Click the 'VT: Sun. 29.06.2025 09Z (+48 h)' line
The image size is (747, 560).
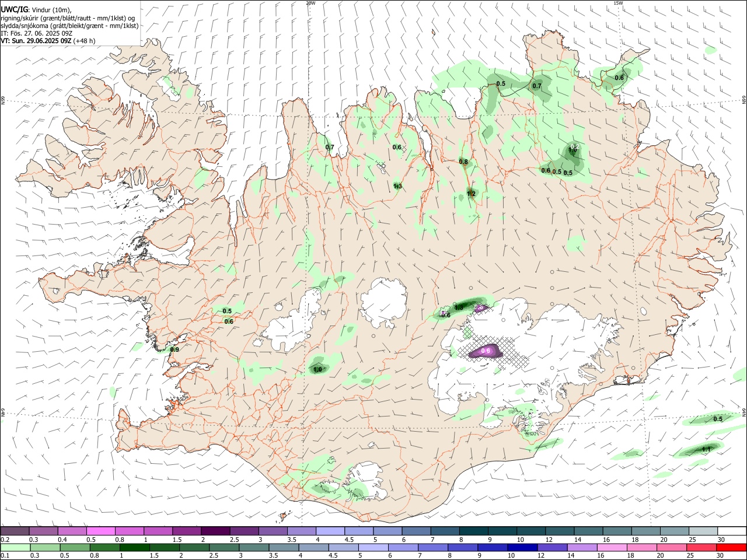(x=48, y=41)
